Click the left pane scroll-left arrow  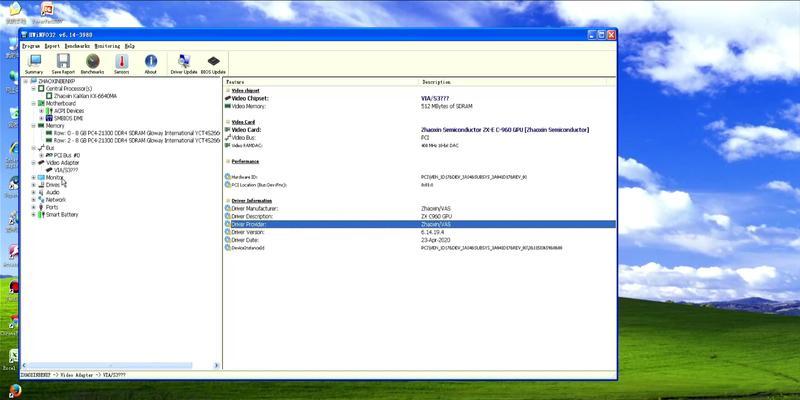click(24, 365)
